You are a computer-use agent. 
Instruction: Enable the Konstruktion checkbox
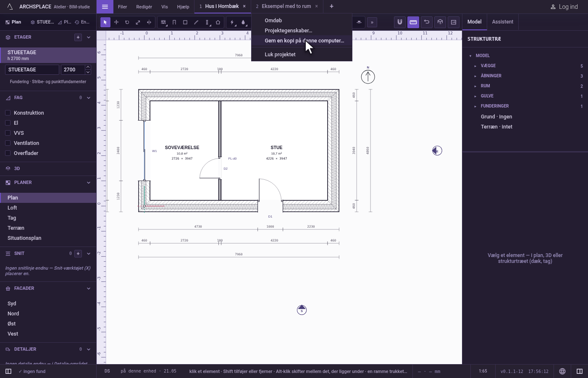pos(8,113)
